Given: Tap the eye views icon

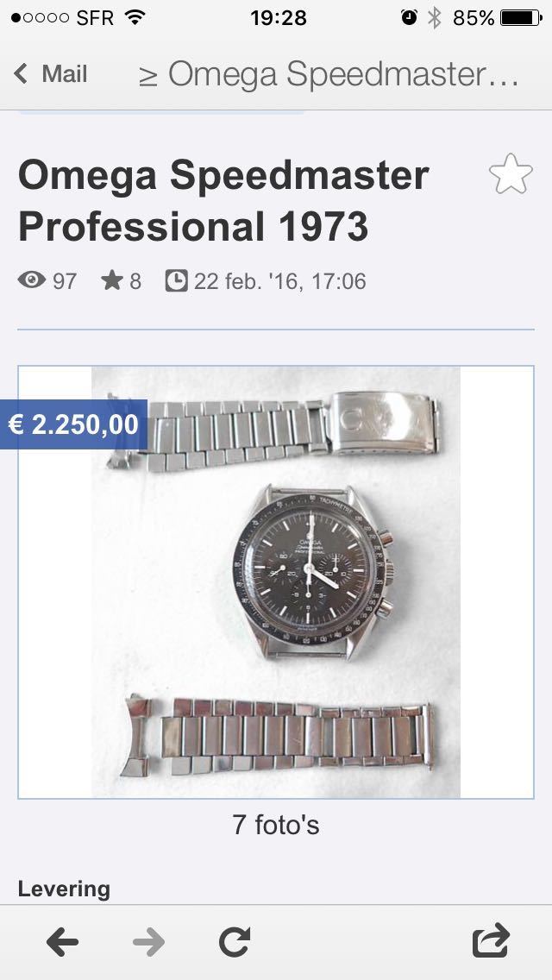Looking at the screenshot, I should pos(31,280).
